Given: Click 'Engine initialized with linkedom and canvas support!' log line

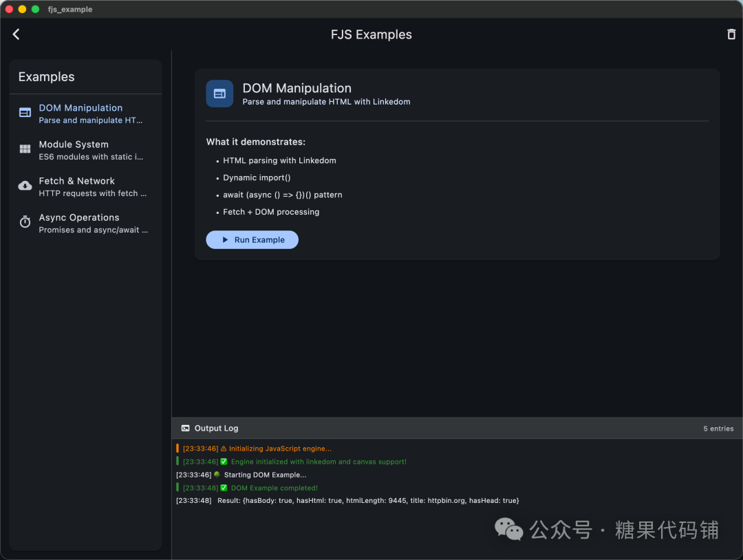Looking at the screenshot, I should pyautogui.click(x=319, y=462).
